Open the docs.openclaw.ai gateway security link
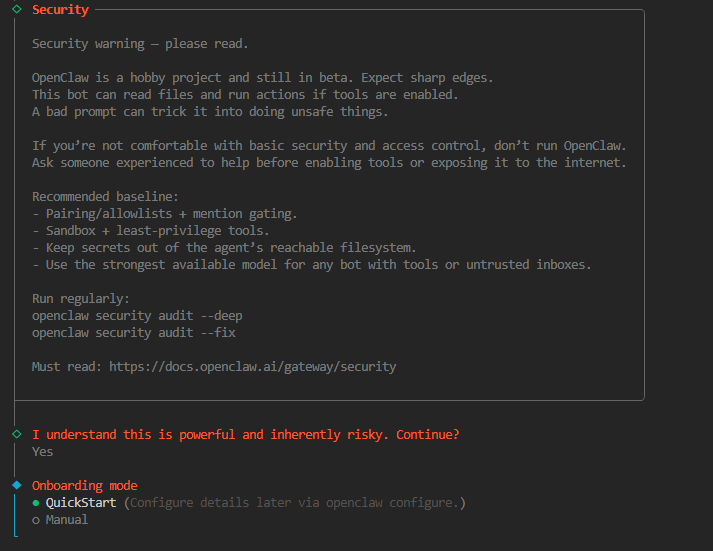This screenshot has height=551, width=713. pyautogui.click(x=252, y=366)
